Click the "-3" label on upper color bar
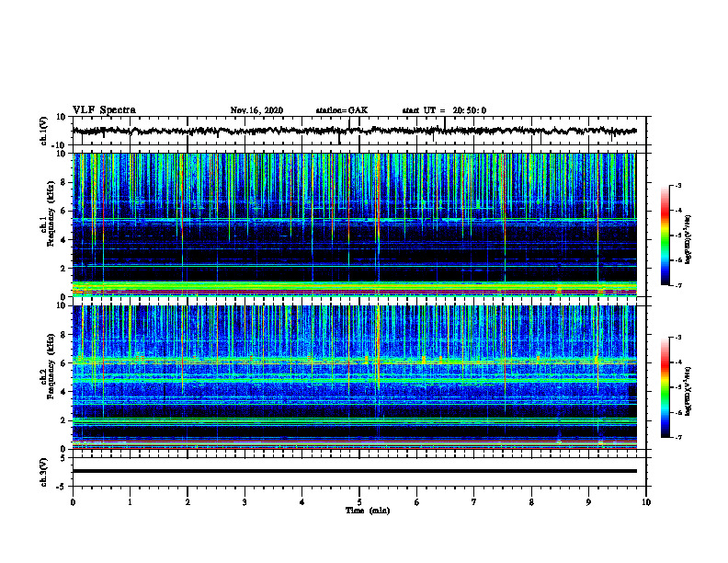The width and height of the screenshot is (728, 563). pos(677,185)
